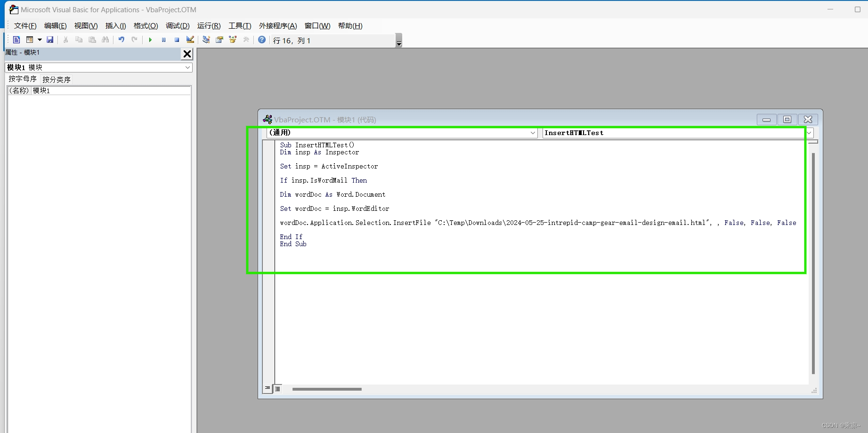Open the Insert object dropdown arrow

(40, 40)
